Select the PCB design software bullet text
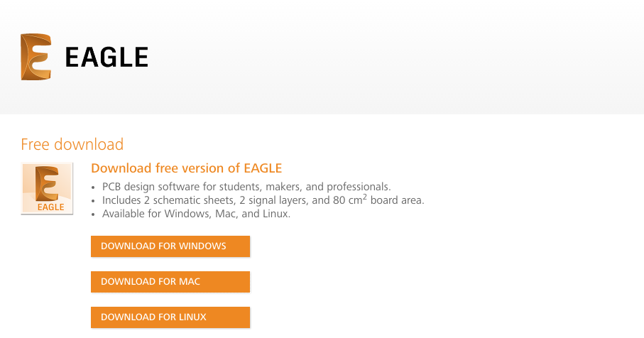This screenshot has height=338, width=644. (x=246, y=187)
